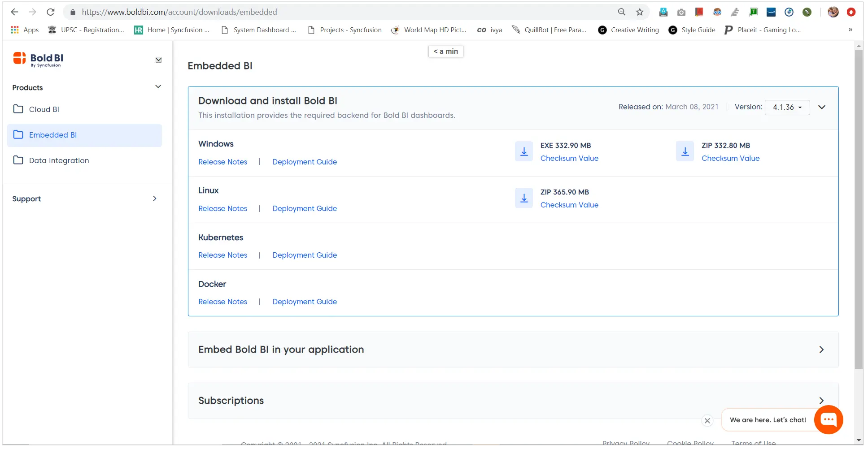Download the Windows ZIP package

[685, 151]
